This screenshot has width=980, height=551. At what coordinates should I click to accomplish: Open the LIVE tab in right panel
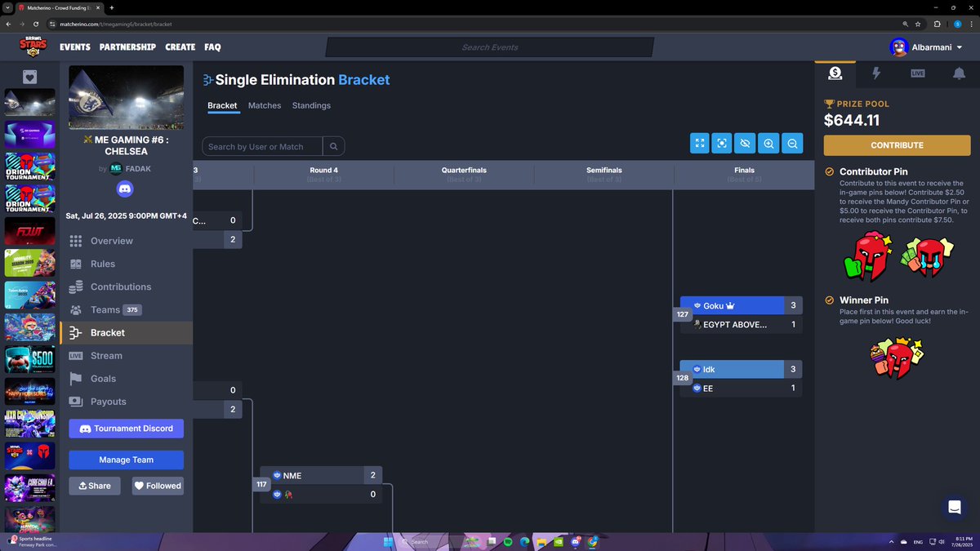pyautogui.click(x=918, y=73)
